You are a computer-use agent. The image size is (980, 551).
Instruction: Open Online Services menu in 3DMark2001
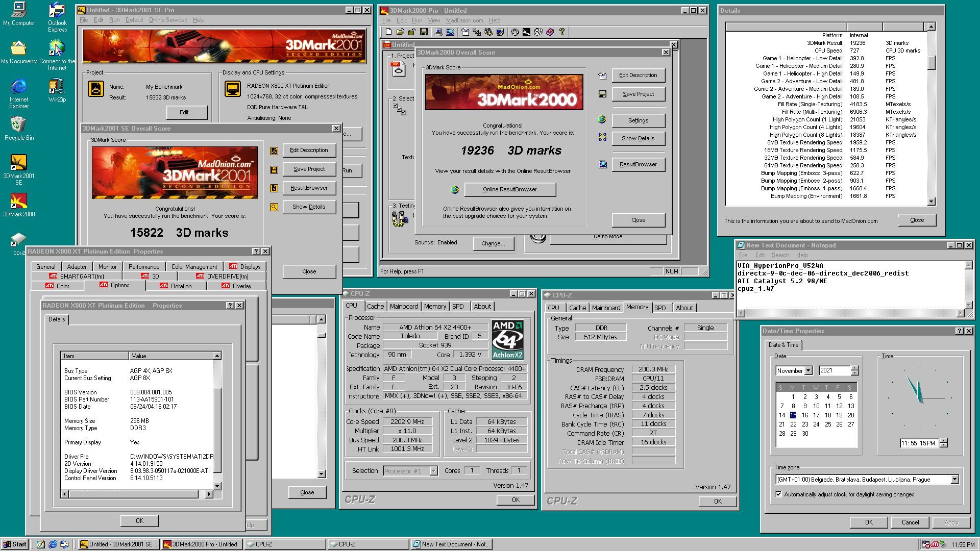(x=167, y=20)
